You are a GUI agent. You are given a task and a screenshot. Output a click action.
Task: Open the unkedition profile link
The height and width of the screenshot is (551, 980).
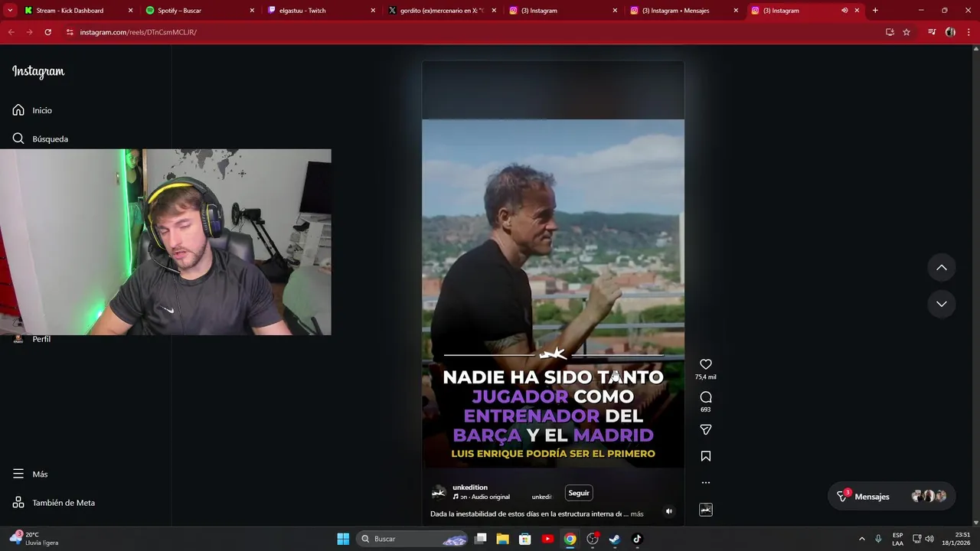point(470,487)
